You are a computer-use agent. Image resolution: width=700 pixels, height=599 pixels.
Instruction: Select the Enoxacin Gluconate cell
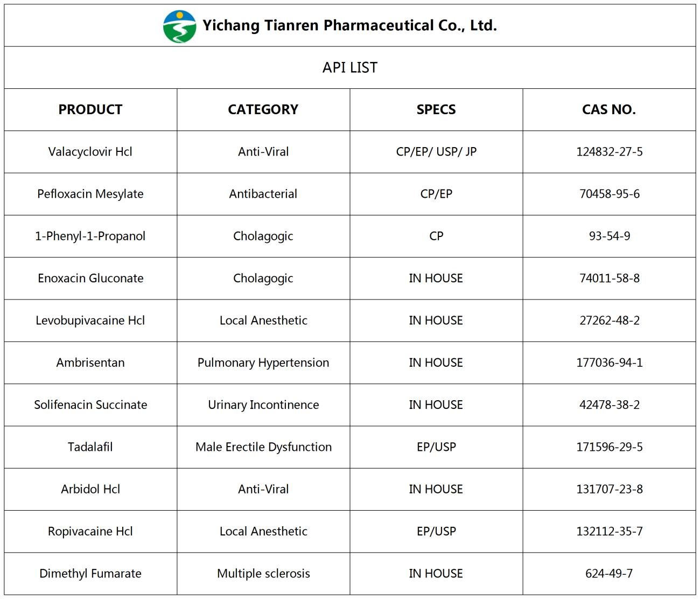90,278
